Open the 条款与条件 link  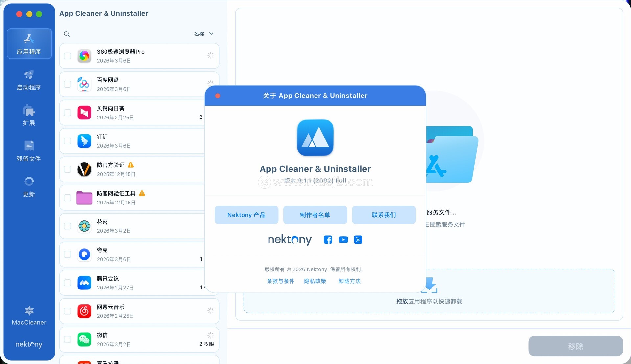pos(280,281)
